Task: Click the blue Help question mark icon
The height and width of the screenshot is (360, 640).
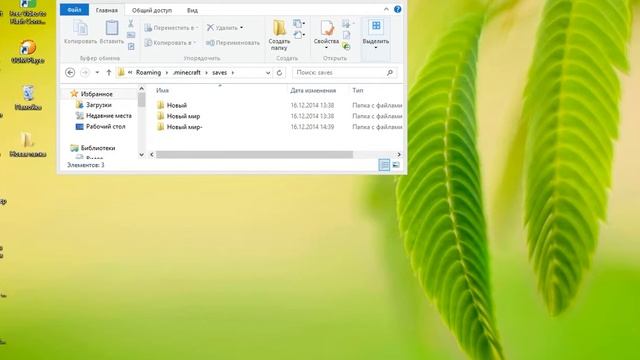Action: click(398, 9)
